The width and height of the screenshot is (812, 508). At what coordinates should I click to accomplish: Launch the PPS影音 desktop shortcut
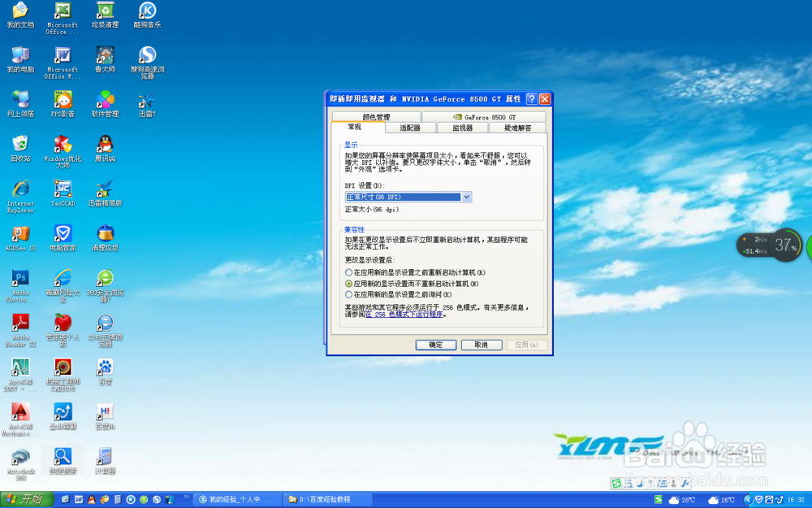63,104
